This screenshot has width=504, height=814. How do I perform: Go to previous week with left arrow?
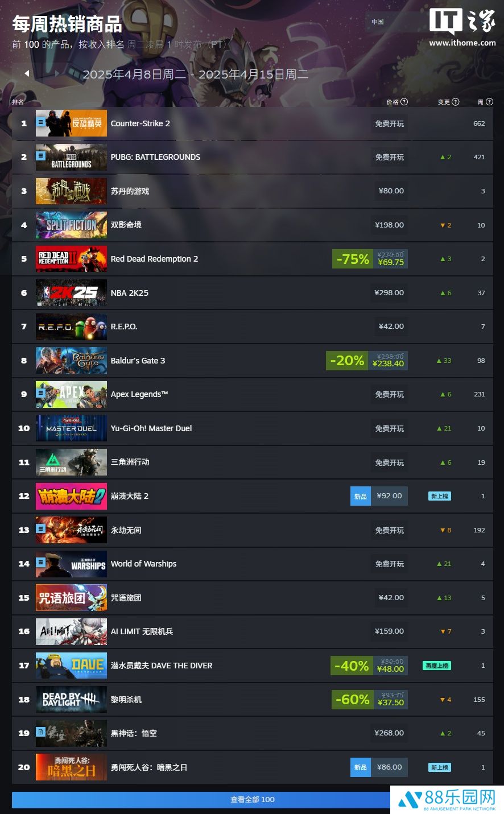pyautogui.click(x=27, y=73)
